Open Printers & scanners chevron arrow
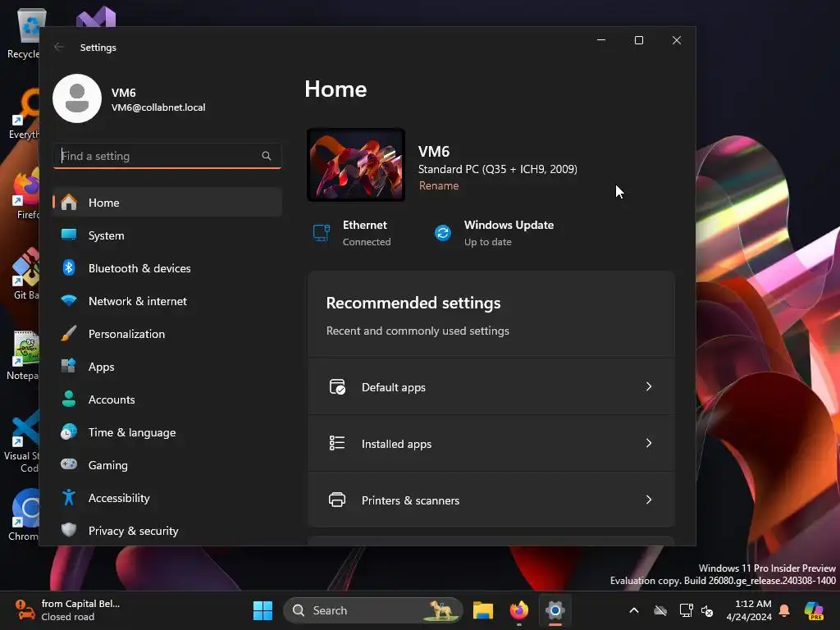Image resolution: width=840 pixels, height=630 pixels. point(649,500)
